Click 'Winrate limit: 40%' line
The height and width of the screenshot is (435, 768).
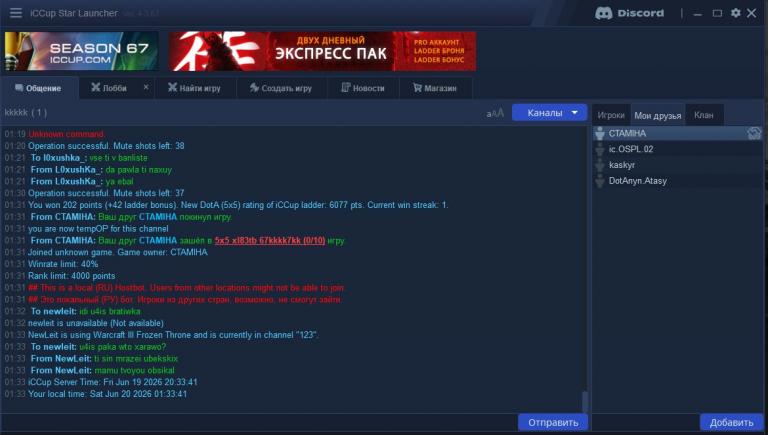coord(63,264)
